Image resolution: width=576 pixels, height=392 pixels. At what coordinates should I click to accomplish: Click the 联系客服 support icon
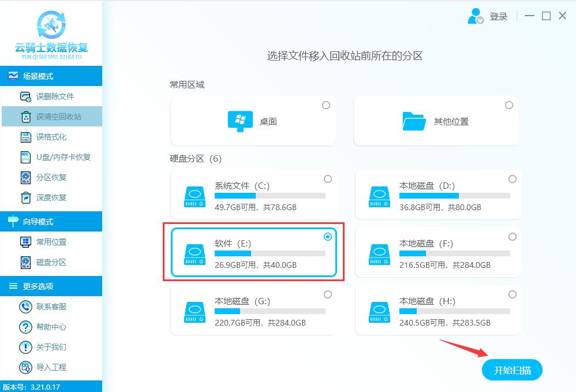pos(25,307)
